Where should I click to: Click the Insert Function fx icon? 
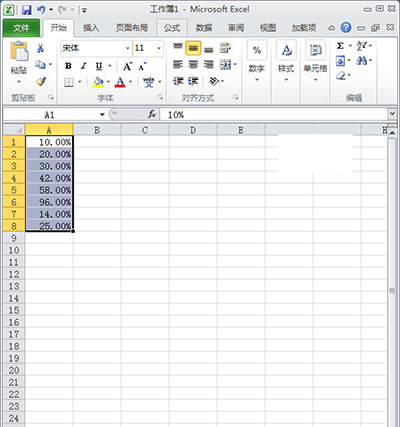[152, 115]
